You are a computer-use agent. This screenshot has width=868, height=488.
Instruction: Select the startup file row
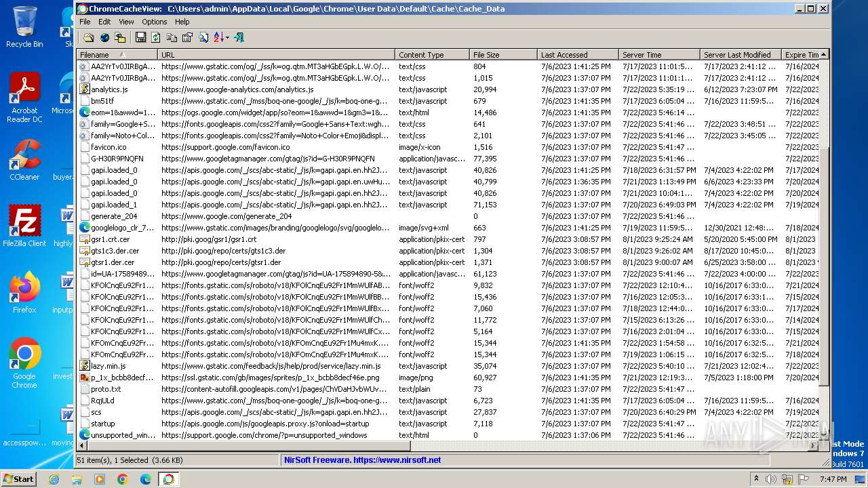pyautogui.click(x=448, y=424)
